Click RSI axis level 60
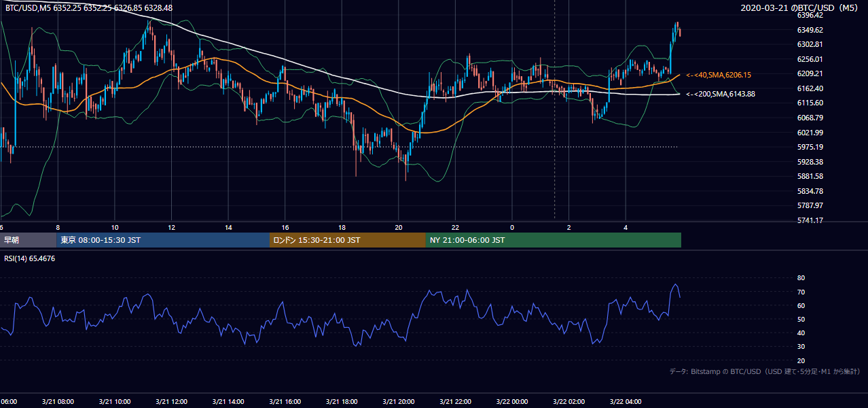 [801, 305]
